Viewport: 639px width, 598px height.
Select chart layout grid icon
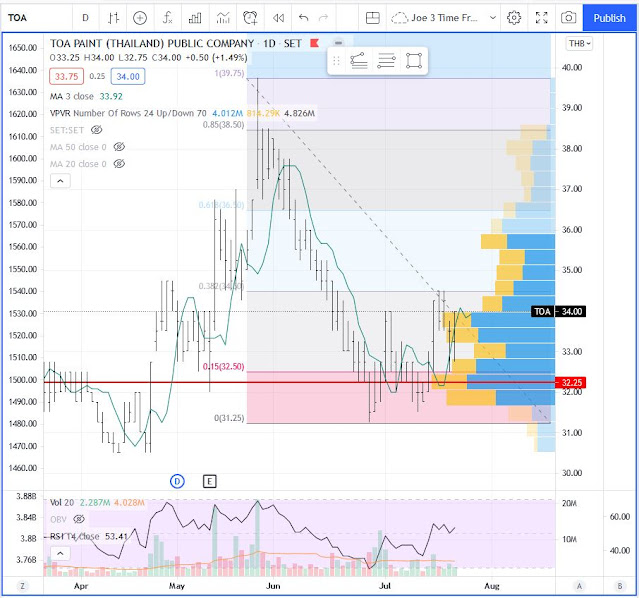coord(372,18)
